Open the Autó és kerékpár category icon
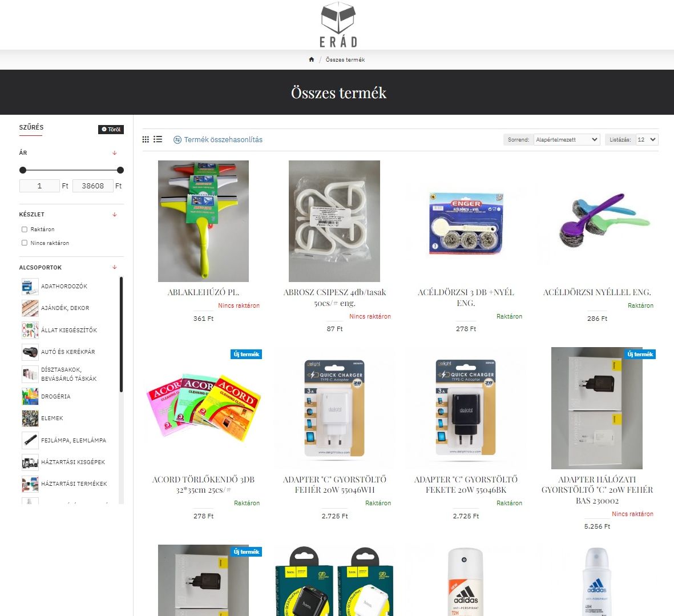 [30, 352]
